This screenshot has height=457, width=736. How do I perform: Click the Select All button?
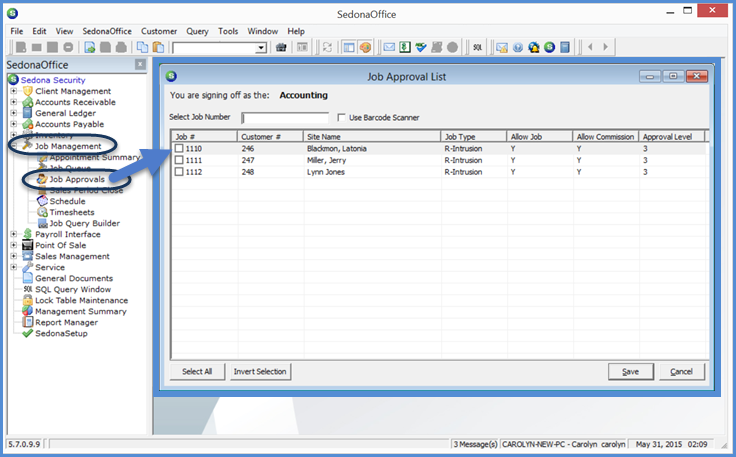(197, 371)
